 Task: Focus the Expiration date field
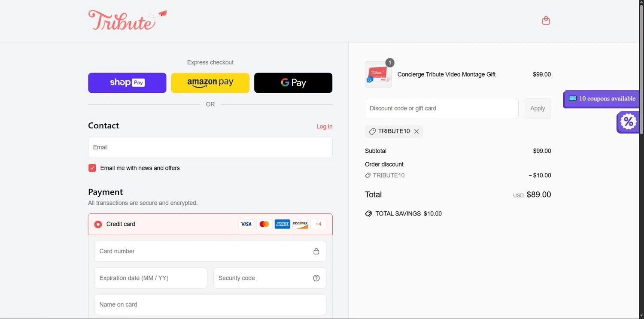point(151,278)
